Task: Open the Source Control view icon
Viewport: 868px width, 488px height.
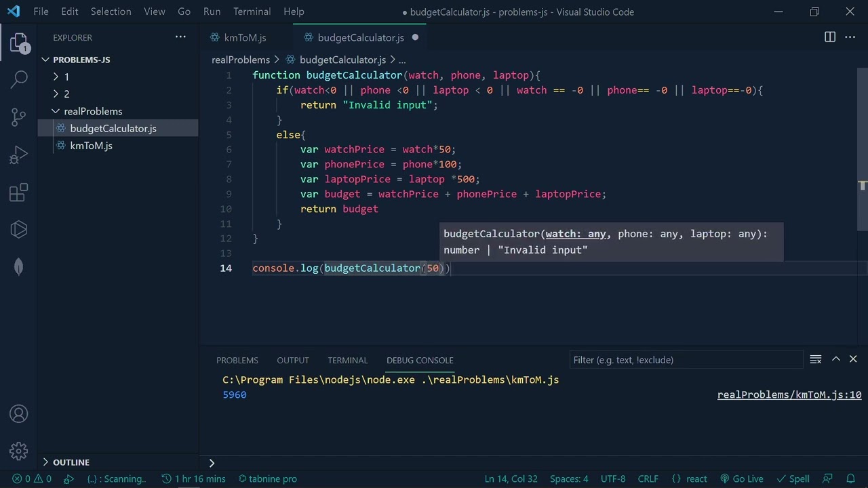Action: (x=19, y=117)
